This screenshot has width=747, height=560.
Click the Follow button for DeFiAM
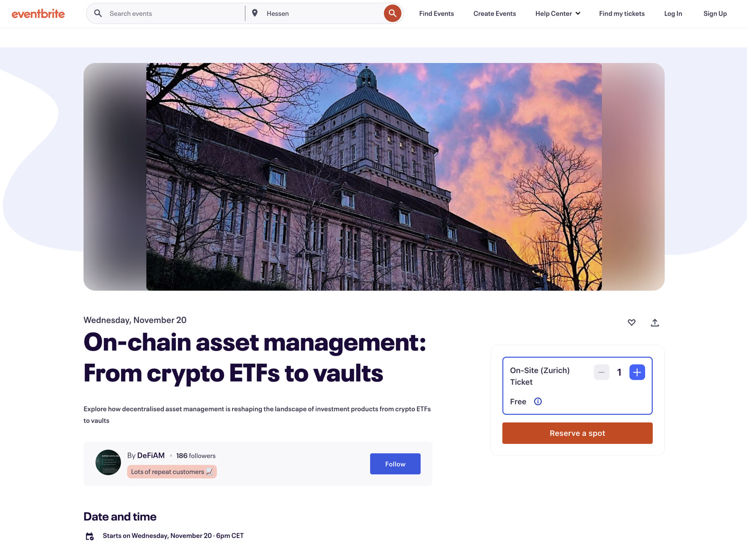pos(395,464)
